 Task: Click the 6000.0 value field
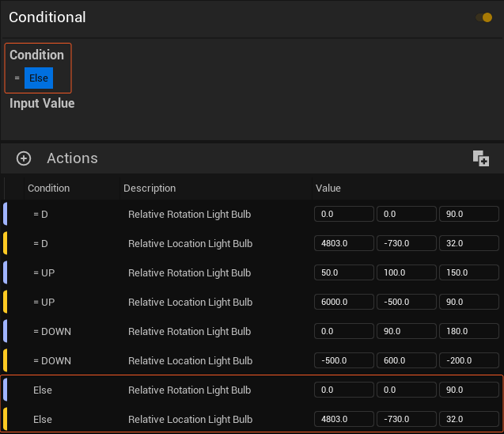click(x=343, y=303)
